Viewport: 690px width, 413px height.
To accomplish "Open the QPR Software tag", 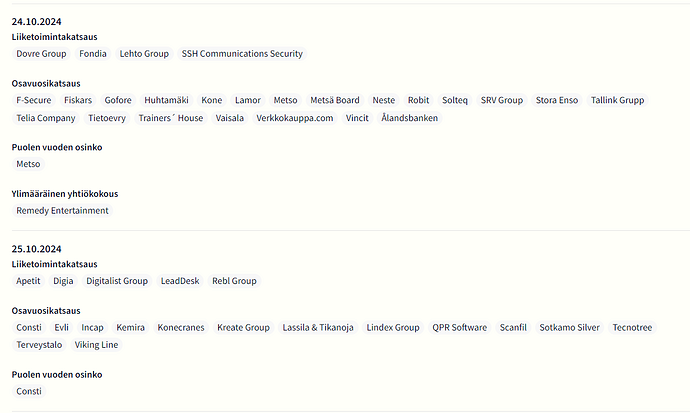I will click(459, 328).
